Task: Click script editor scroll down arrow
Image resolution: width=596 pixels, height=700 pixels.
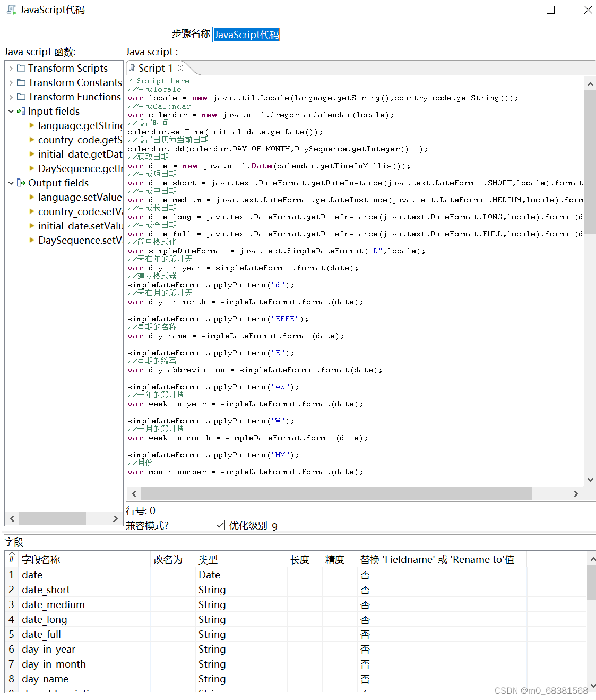Action: (590, 480)
